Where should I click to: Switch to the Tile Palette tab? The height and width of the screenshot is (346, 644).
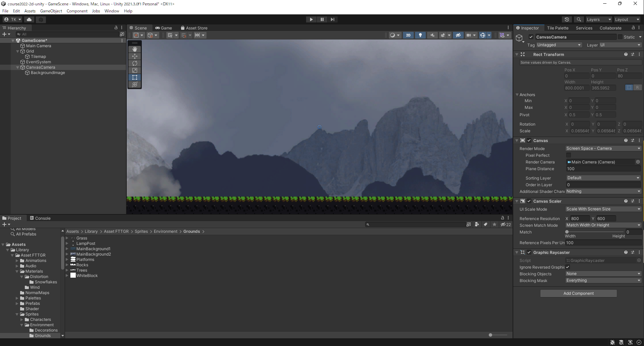[558, 28]
